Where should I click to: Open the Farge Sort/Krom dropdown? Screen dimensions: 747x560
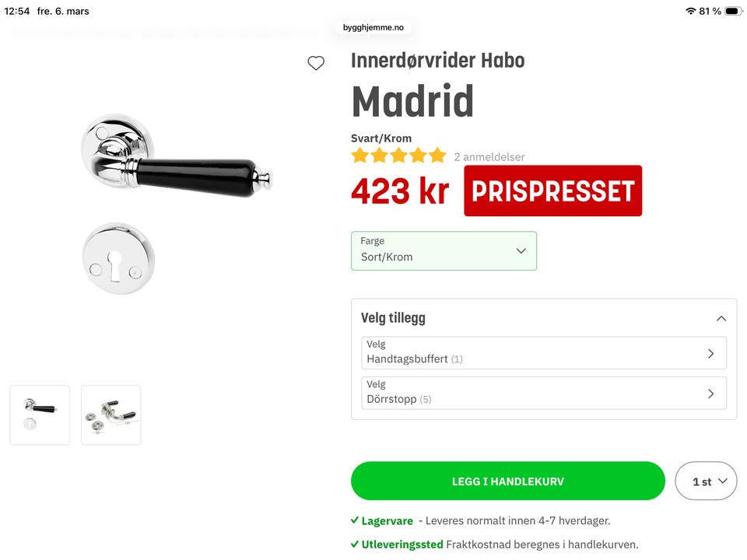444,251
